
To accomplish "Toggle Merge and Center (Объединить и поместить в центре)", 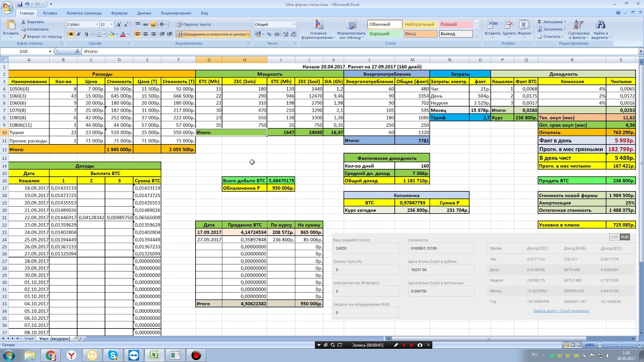I will point(211,34).
